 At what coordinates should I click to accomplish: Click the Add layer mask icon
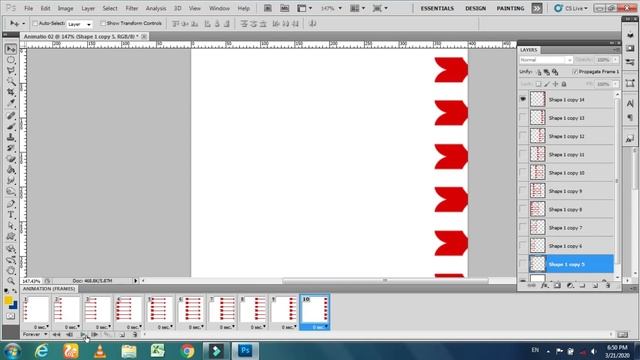[557, 286]
